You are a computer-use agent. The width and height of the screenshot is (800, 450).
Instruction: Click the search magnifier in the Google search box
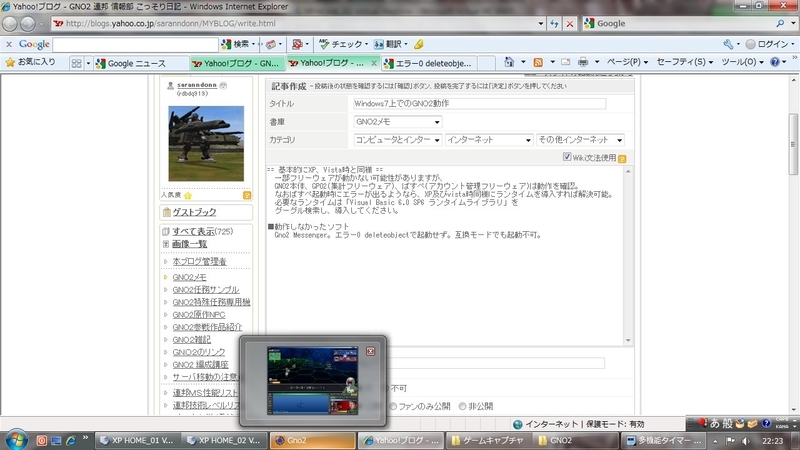pos(780,23)
